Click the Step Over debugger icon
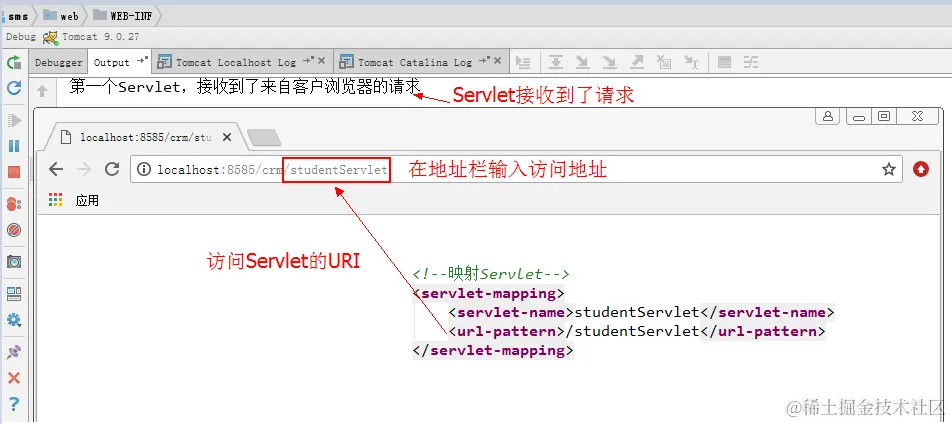 point(556,62)
